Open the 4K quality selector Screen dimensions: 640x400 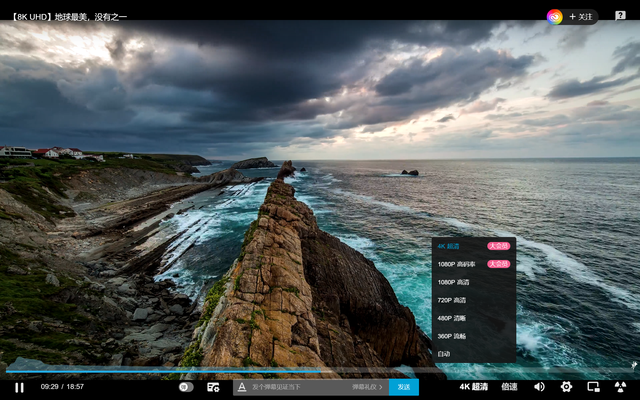[x=474, y=387]
